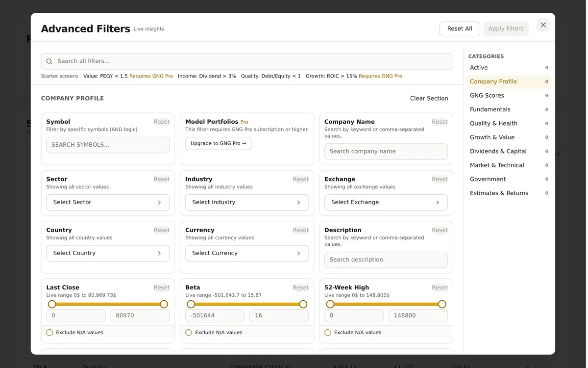
Task: Select the Active category
Action: (509, 68)
